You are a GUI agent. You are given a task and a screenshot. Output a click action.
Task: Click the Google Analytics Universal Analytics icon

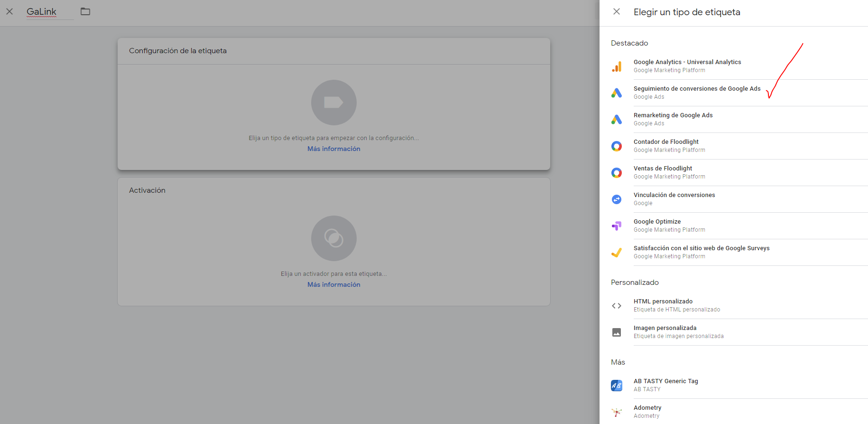(x=617, y=66)
